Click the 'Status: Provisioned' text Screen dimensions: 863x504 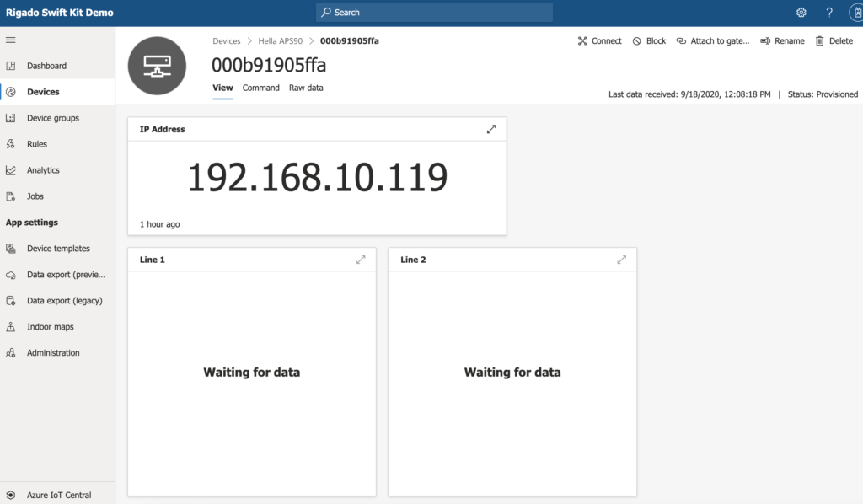823,94
